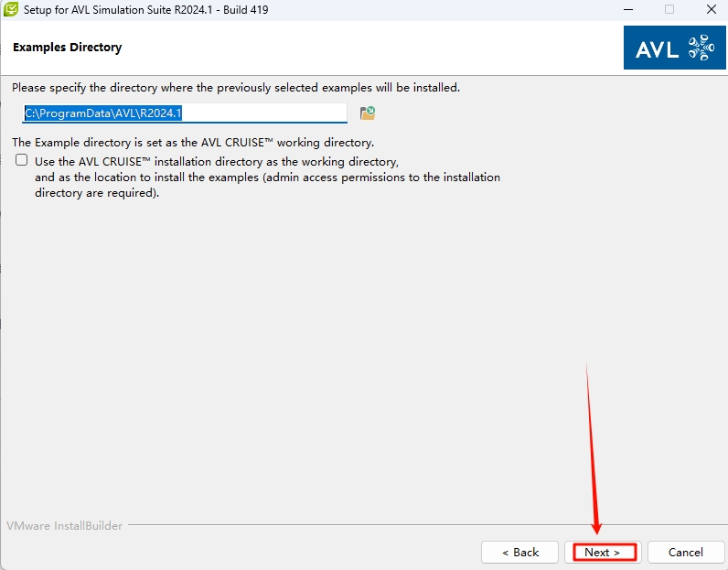728x570 pixels.
Task: Click the maximize window button
Action: tap(669, 10)
